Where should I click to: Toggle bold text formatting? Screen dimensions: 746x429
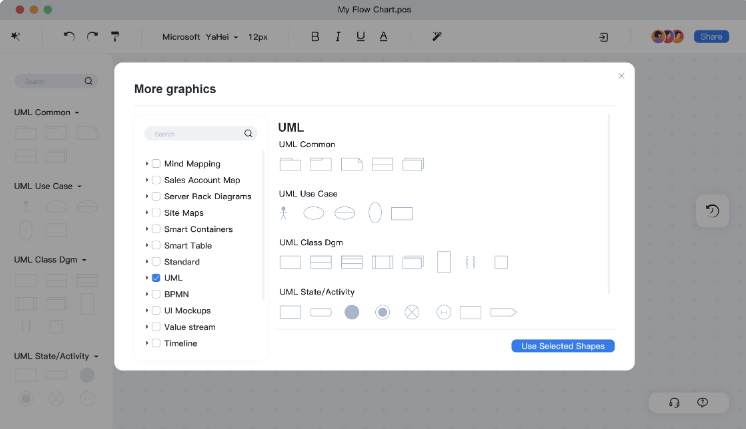315,36
